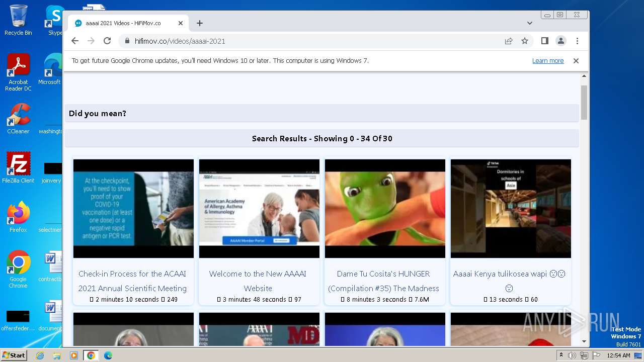
Task: Expand the tab search dropdown arrow
Action: (530, 23)
